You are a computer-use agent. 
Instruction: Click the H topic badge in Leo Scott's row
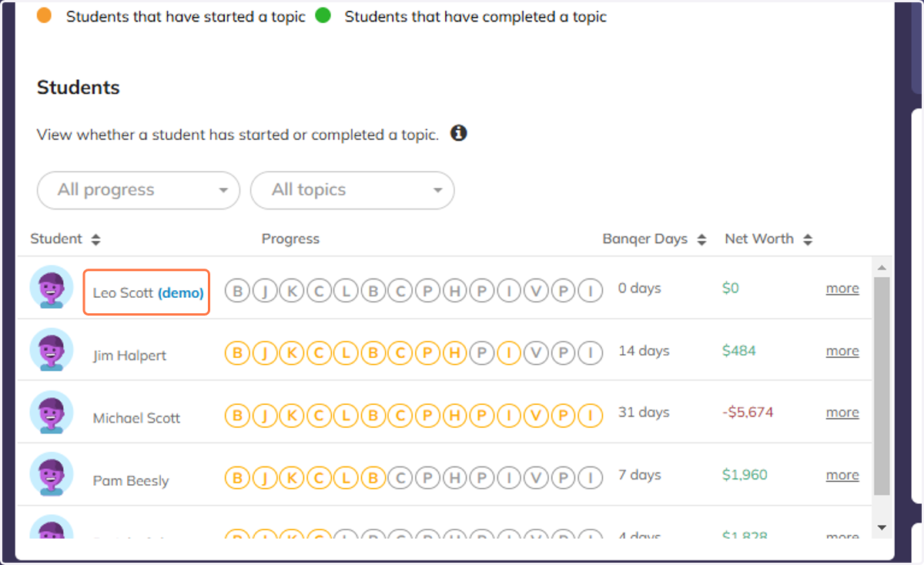(454, 291)
